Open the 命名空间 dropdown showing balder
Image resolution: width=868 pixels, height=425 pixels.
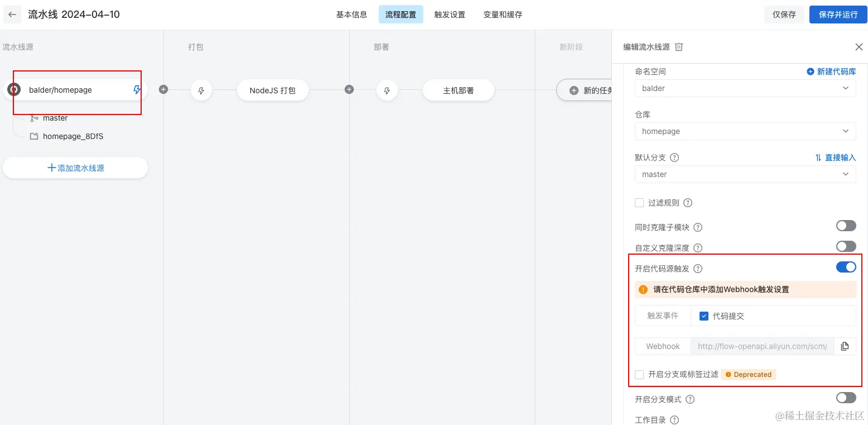pyautogui.click(x=745, y=88)
